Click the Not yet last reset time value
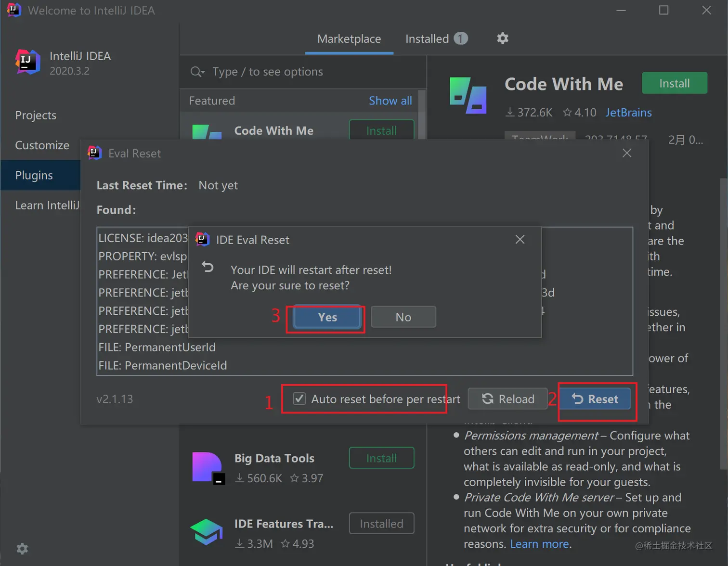The height and width of the screenshot is (566, 728). click(x=218, y=185)
